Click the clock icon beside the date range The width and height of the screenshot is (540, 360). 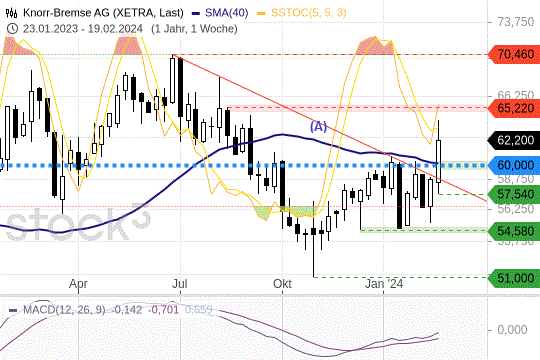(x=12, y=29)
